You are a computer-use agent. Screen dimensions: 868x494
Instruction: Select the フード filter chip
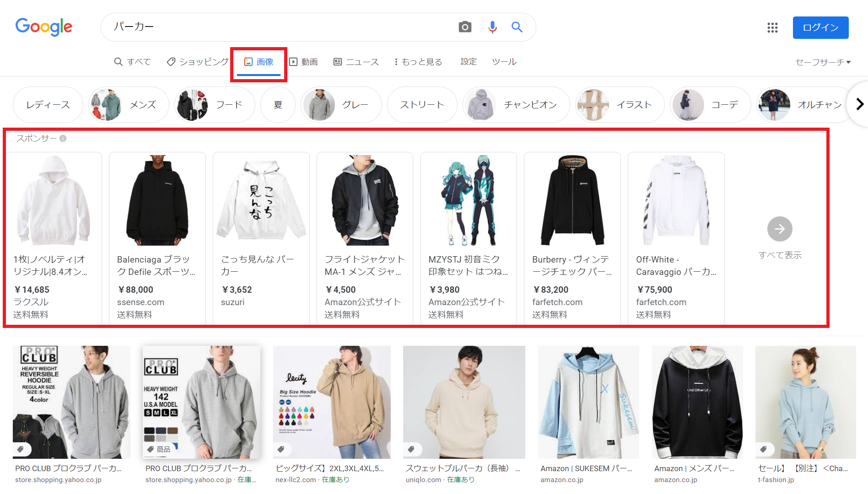[x=215, y=105]
